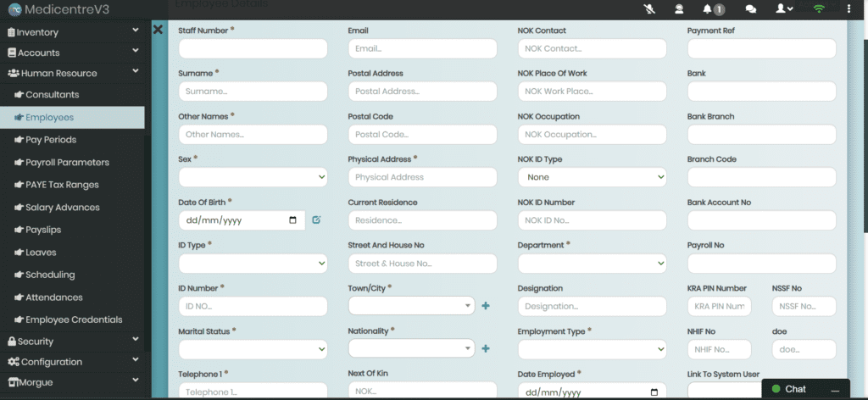Open the ID Type dropdown
868x400 pixels.
pos(253,264)
